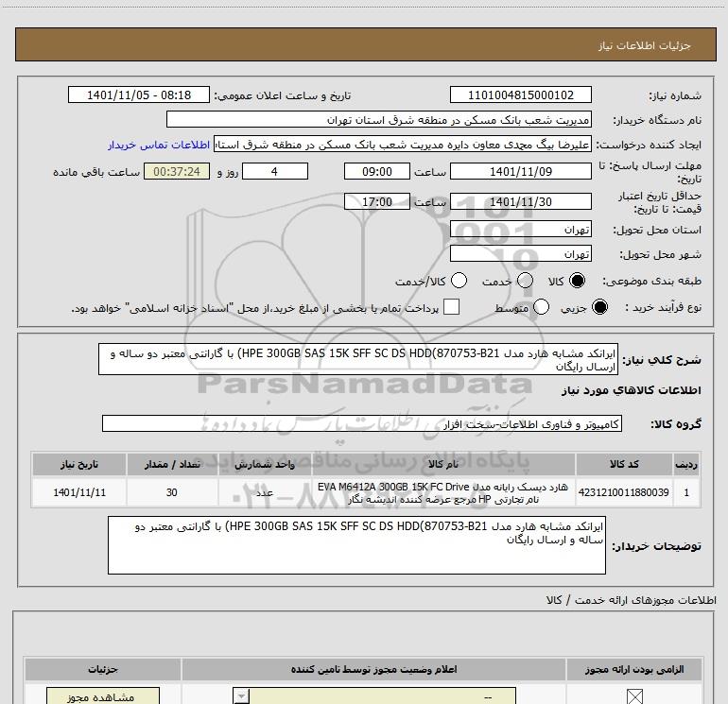Click the شرح کلی نیاز description box

tap(358, 360)
